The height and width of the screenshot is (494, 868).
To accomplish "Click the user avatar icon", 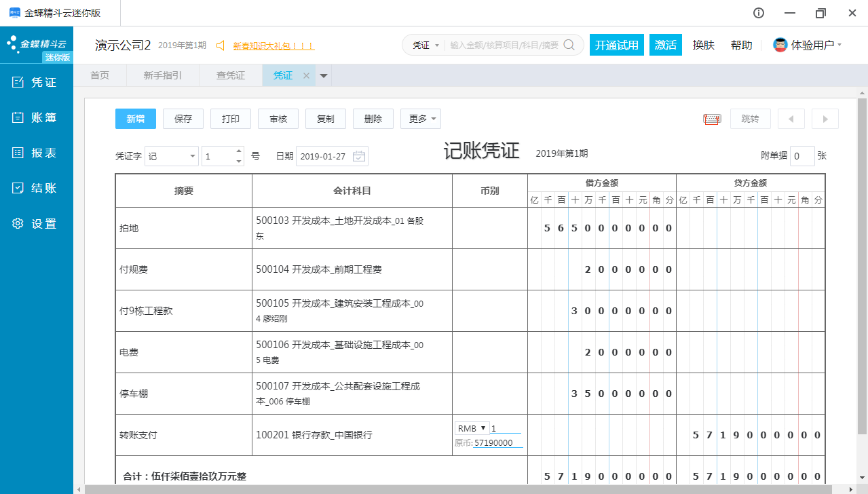I will tap(780, 45).
